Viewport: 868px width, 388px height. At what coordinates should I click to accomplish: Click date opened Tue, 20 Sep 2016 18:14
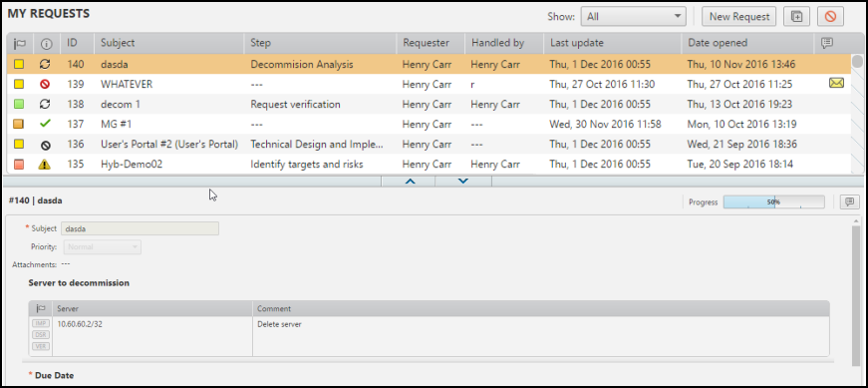point(740,164)
